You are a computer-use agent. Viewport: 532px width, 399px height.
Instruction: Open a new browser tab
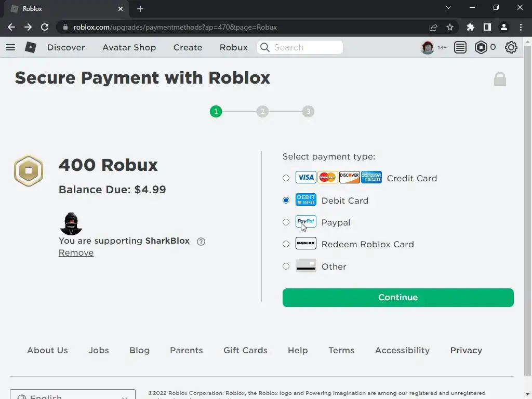pos(140,9)
